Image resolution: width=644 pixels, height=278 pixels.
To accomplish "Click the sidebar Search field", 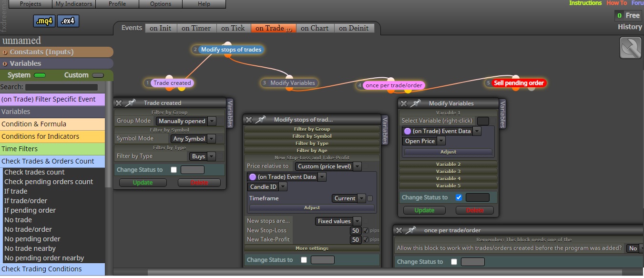I will pos(61,87).
